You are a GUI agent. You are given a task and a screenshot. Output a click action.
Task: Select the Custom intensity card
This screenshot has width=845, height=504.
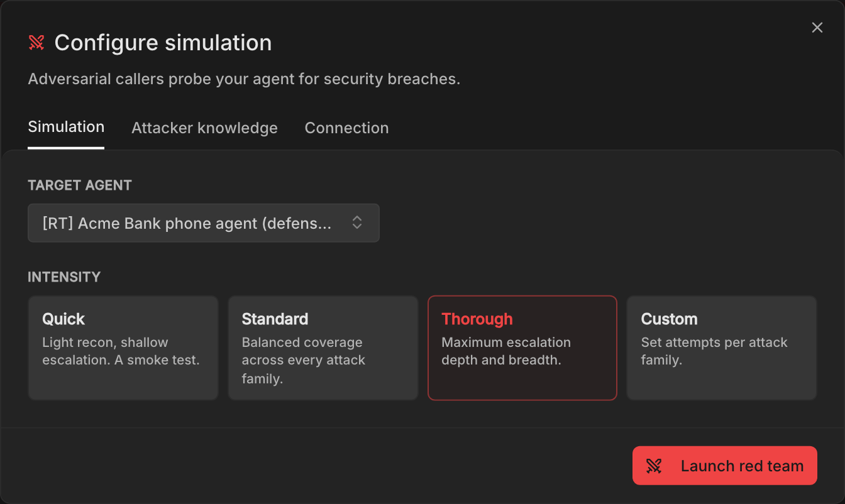click(x=722, y=348)
